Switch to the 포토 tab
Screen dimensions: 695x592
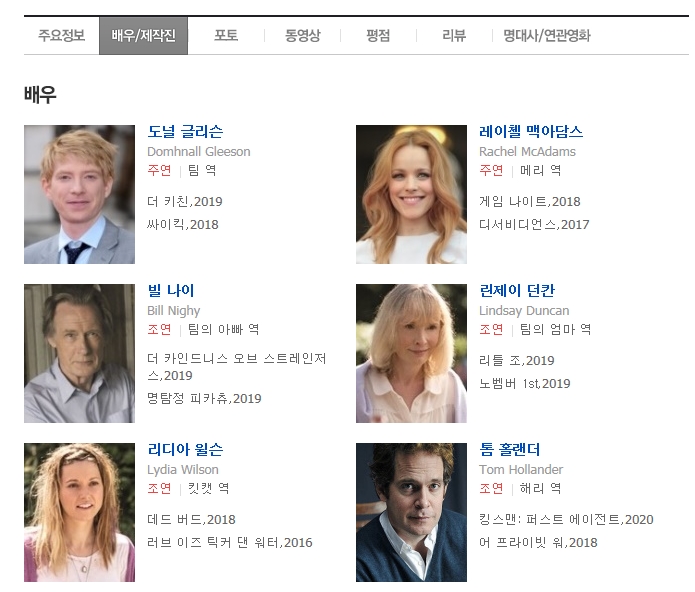point(226,35)
